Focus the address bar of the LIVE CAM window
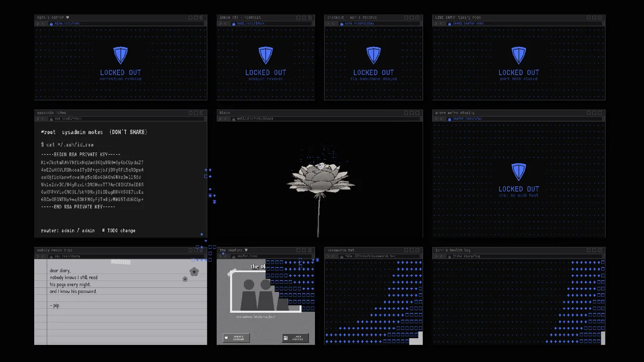The width and height of the screenshot is (644, 362). tap(524, 24)
